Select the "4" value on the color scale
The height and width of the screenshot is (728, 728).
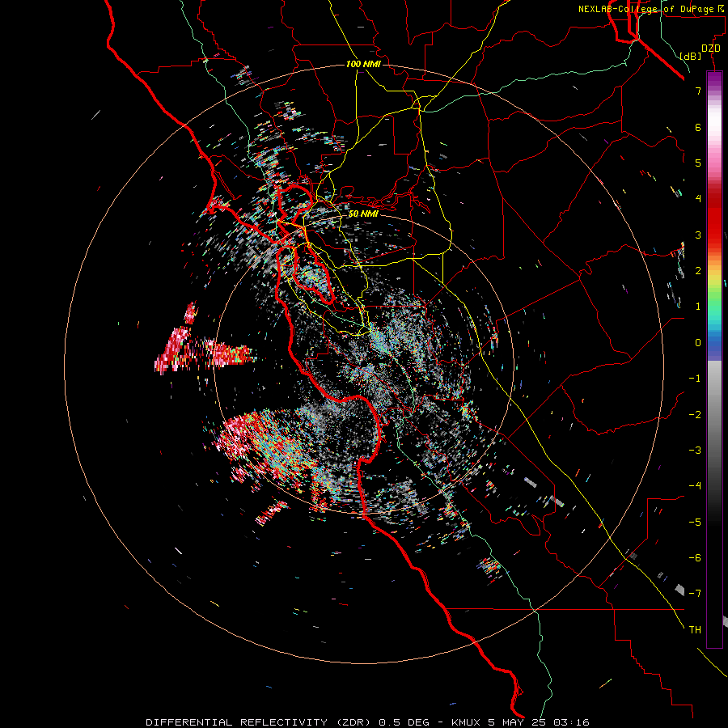(698, 199)
